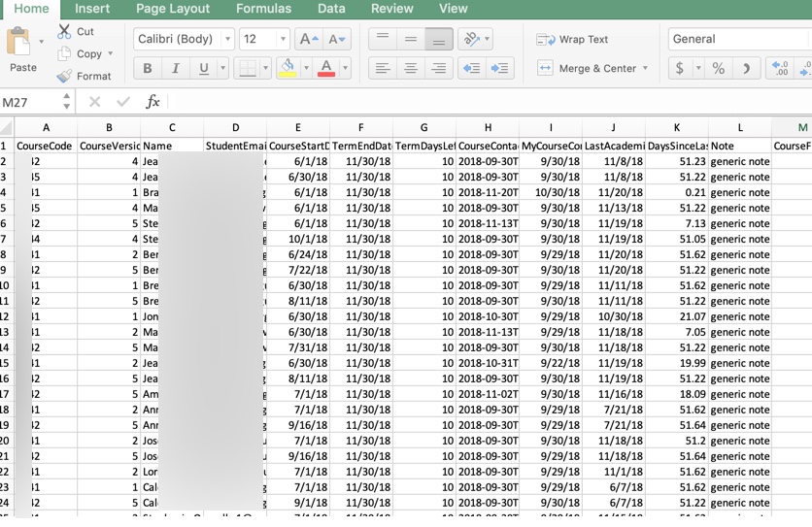The height and width of the screenshot is (527, 812).
Task: Toggle italic formatting
Action: [176, 68]
